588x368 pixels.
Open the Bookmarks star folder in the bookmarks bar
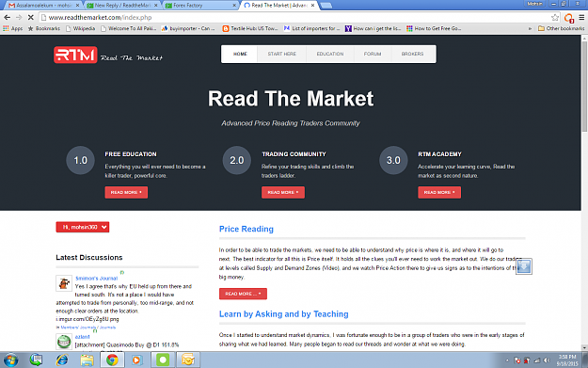tap(44, 28)
